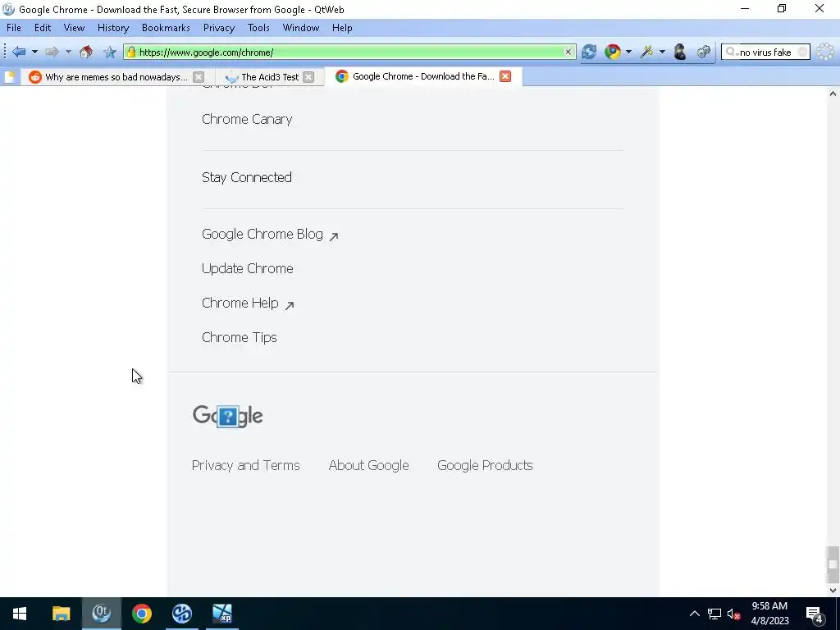The height and width of the screenshot is (630, 840).
Task: Open the Windows Start menu
Action: [20, 614]
